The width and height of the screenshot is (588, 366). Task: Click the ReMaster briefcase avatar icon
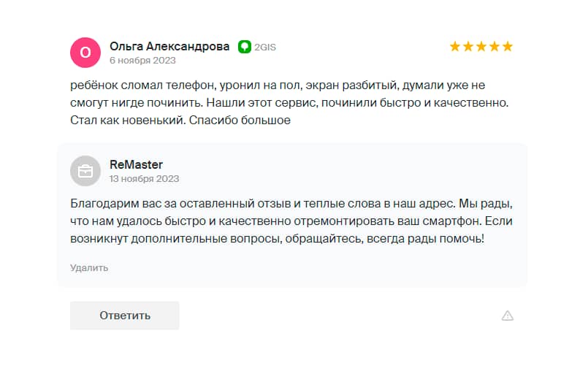(x=85, y=171)
